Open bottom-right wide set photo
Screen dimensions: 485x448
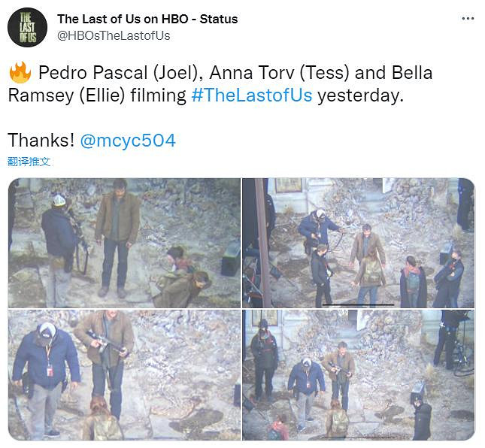pyautogui.click(x=358, y=375)
